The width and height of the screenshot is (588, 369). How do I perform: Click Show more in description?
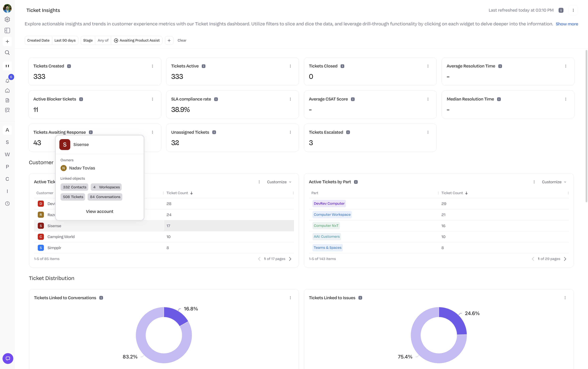[567, 24]
